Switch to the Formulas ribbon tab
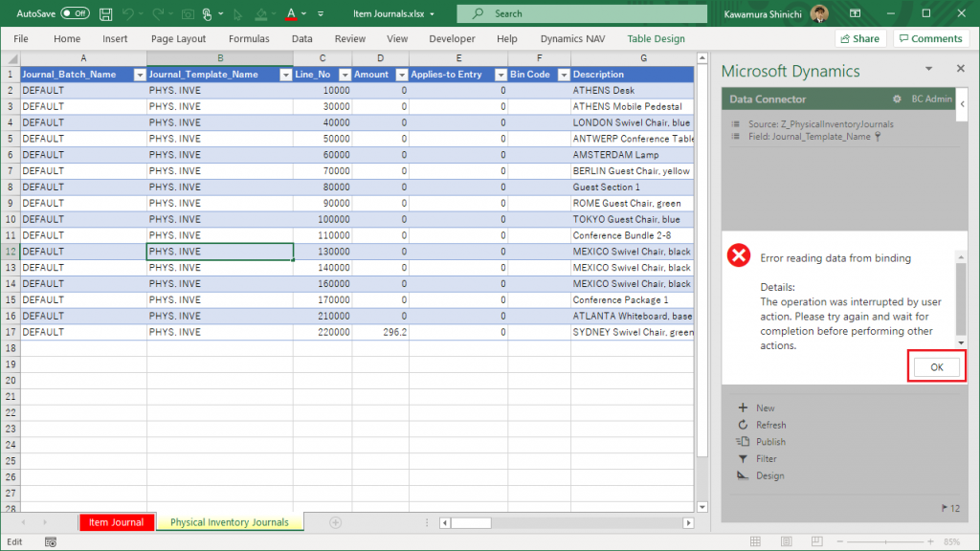This screenshot has height=551, width=980. click(x=249, y=38)
